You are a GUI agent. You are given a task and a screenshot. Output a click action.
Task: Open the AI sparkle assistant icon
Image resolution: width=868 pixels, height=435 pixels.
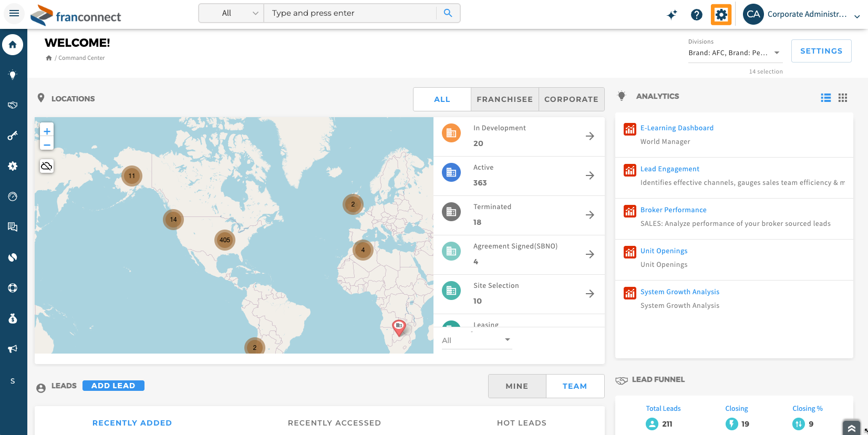pyautogui.click(x=672, y=15)
